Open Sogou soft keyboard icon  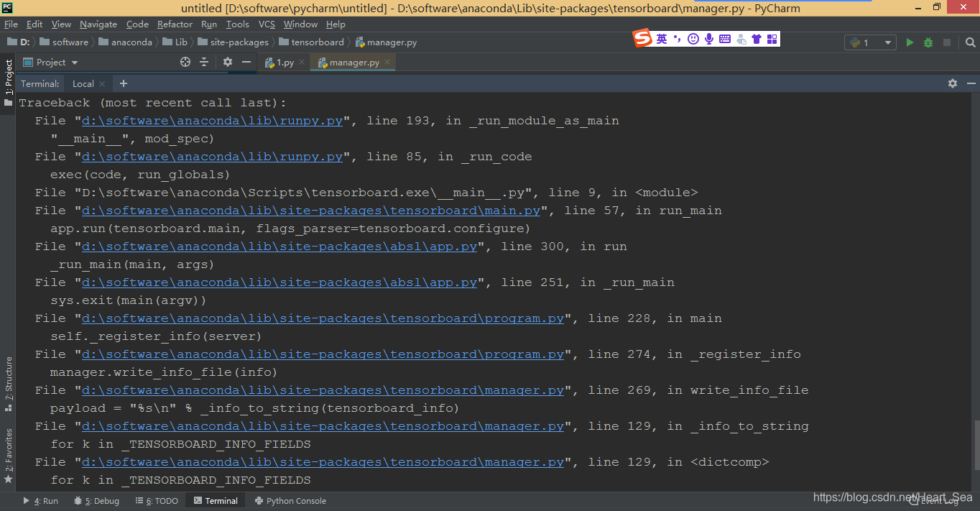pos(725,39)
